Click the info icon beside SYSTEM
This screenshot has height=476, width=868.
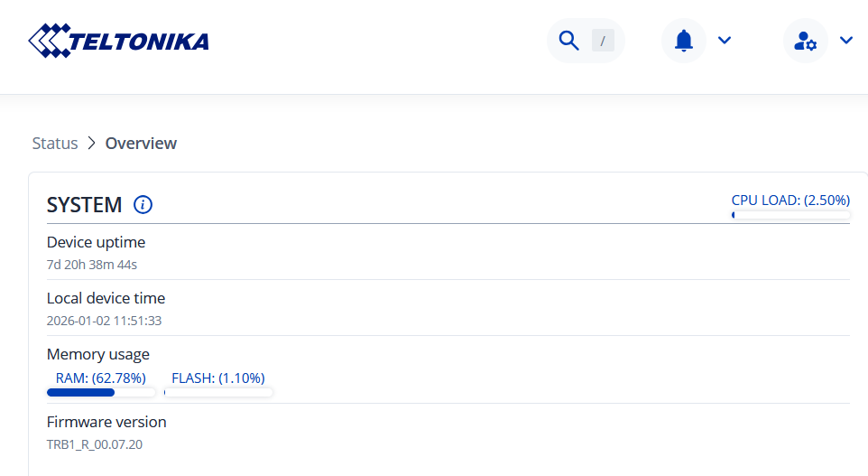point(143,205)
